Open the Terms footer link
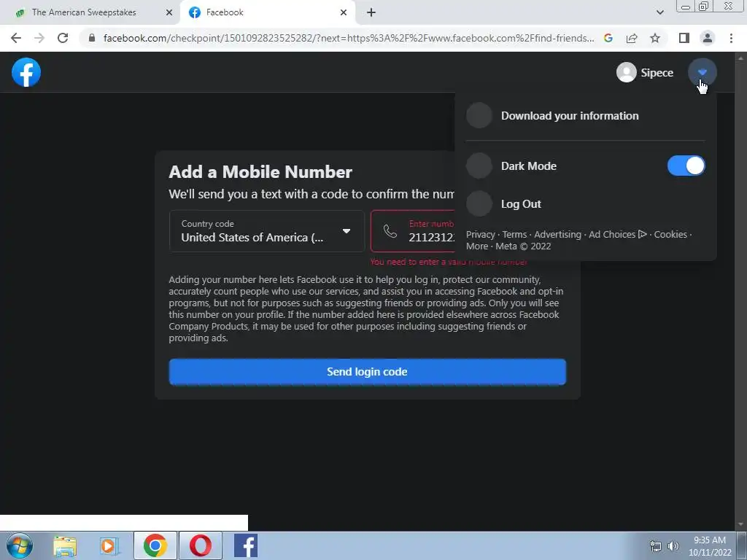 pos(514,234)
